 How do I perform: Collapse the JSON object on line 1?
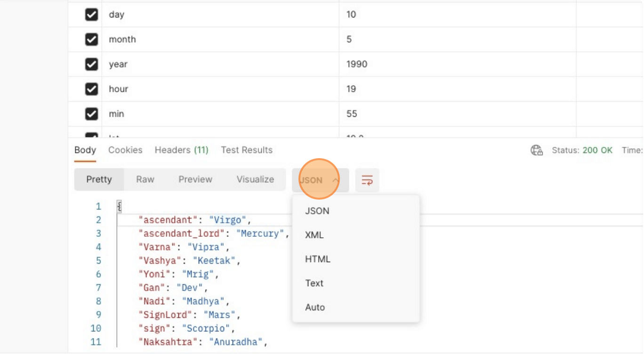click(119, 206)
